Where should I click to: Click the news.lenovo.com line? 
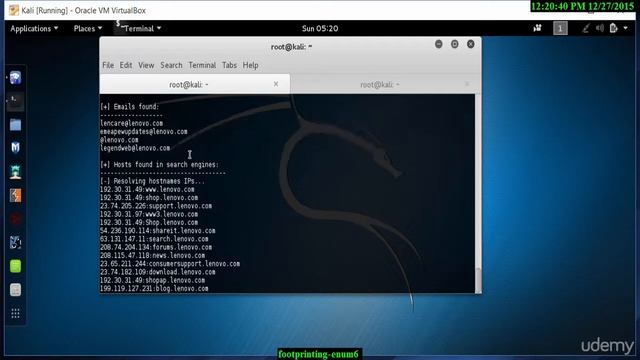[153, 255]
